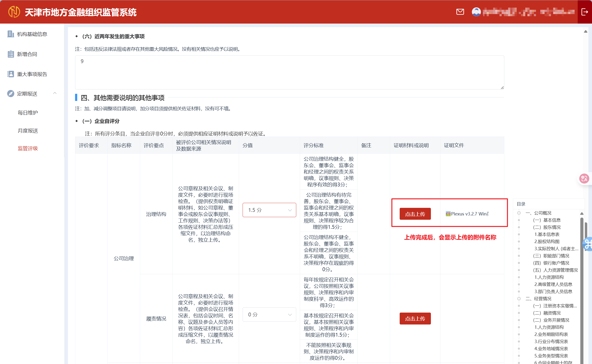This screenshot has width=592, height=364.
Task: Click 点击上传 for 治理结构 row
Action: click(x=415, y=214)
